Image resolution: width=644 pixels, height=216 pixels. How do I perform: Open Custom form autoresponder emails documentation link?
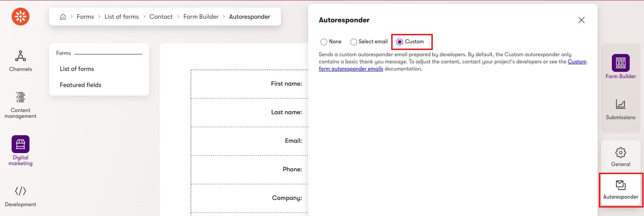pyautogui.click(x=351, y=69)
